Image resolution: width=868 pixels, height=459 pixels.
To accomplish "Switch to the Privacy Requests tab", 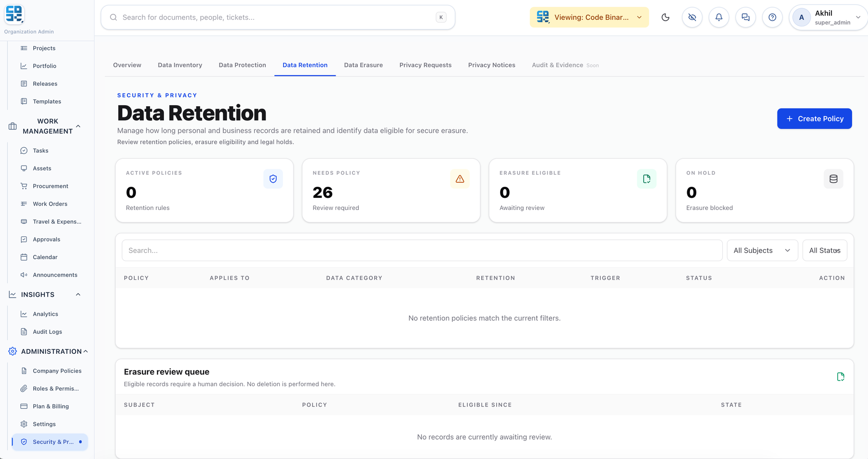I will coord(425,65).
